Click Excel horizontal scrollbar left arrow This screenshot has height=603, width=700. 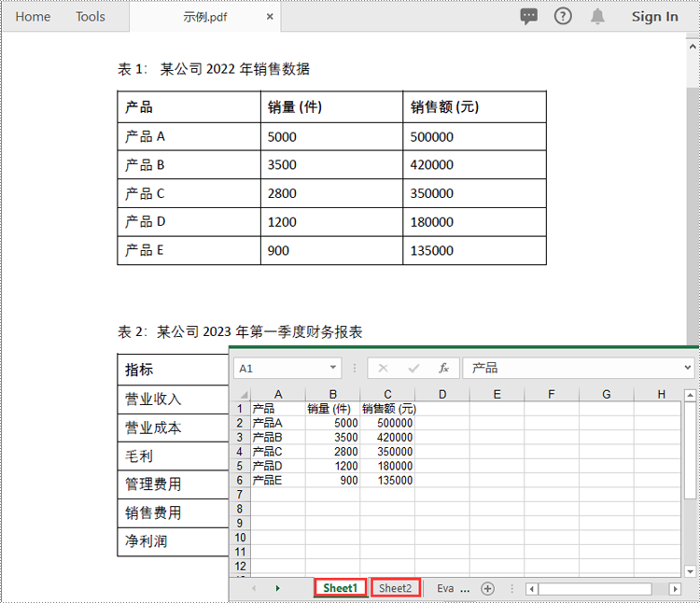531,589
